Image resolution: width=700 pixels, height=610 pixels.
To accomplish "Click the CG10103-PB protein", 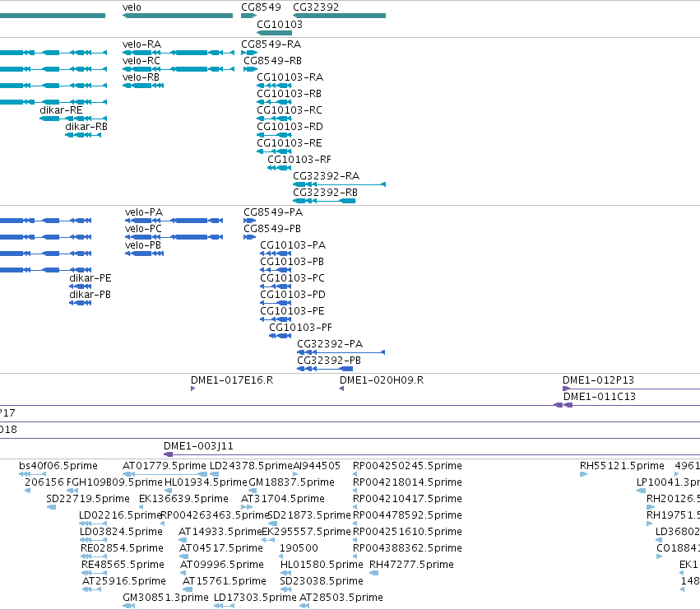I will pyautogui.click(x=276, y=270).
